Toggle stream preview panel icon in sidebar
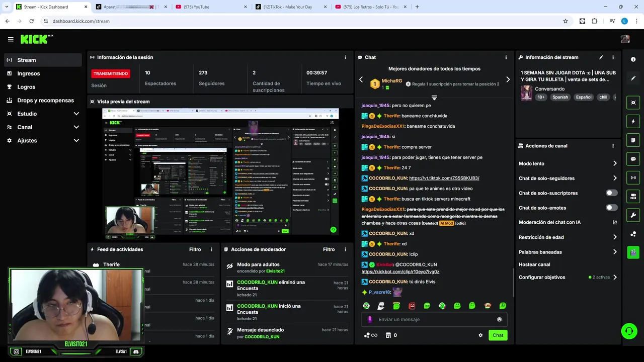The height and width of the screenshot is (362, 644). tap(633, 103)
